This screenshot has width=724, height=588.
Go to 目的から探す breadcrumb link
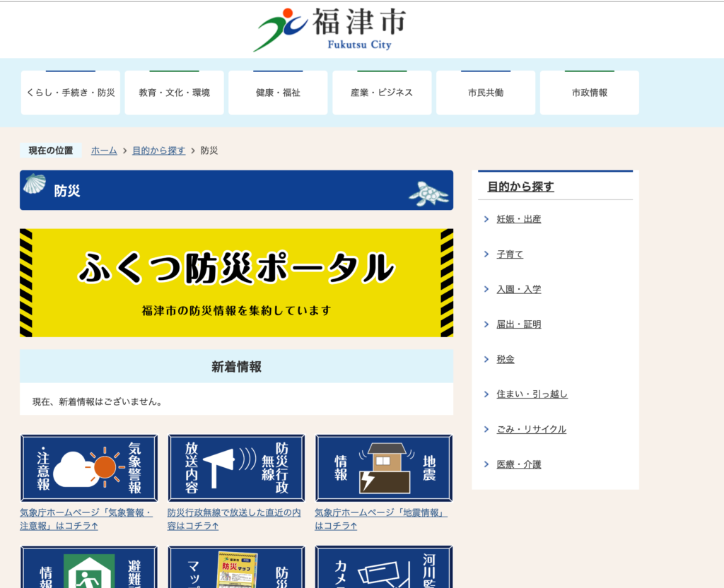pos(158,151)
